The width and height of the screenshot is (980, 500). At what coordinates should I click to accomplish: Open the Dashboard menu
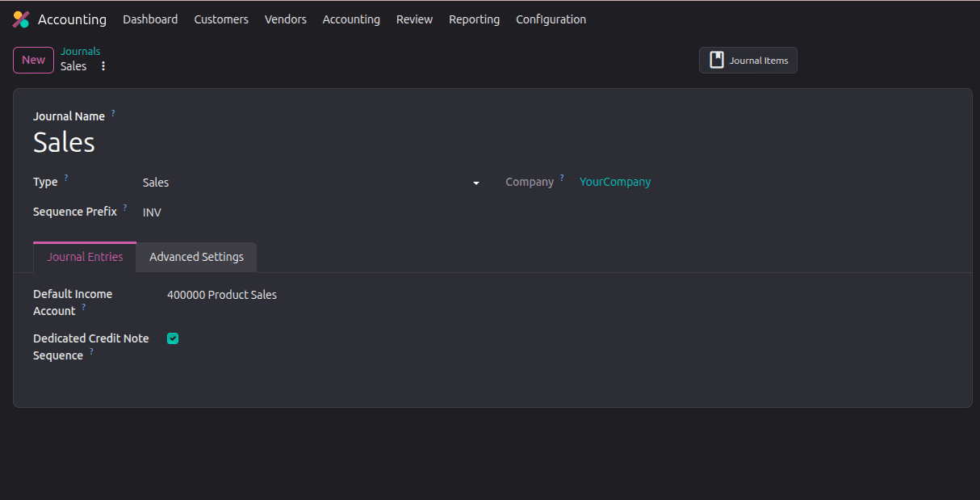[x=150, y=19]
